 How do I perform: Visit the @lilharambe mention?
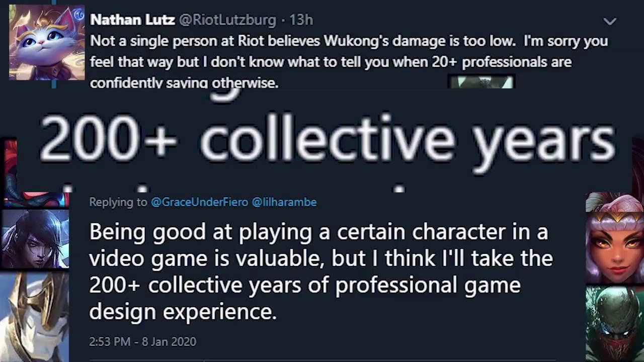tap(284, 202)
